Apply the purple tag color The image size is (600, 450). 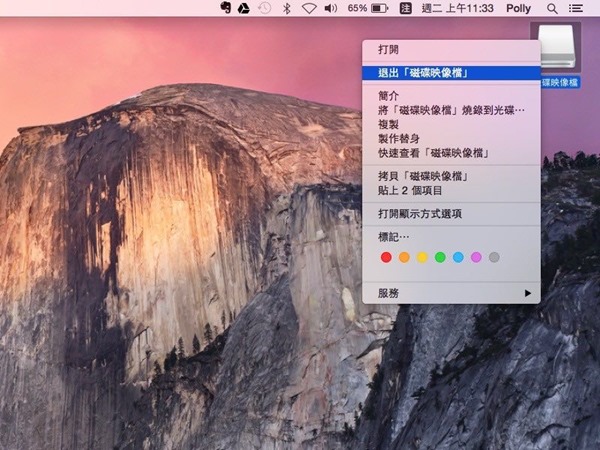pyautogui.click(x=476, y=257)
